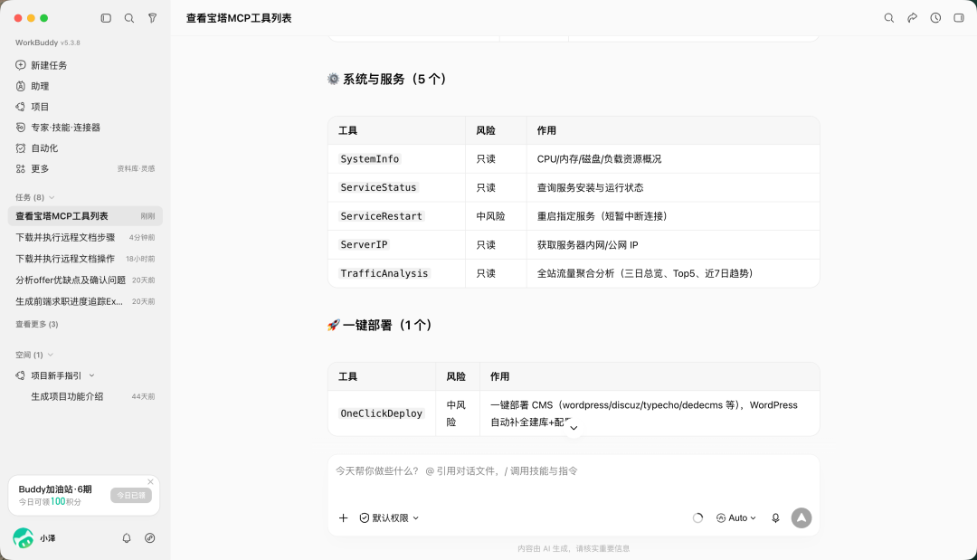
Task: Click the loading spinner icon
Action: 697,518
